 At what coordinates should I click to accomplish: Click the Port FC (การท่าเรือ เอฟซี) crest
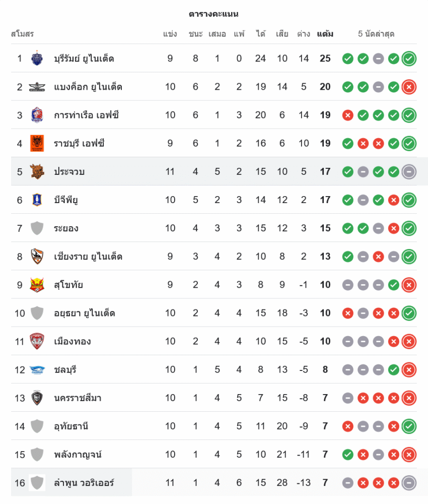(37, 115)
